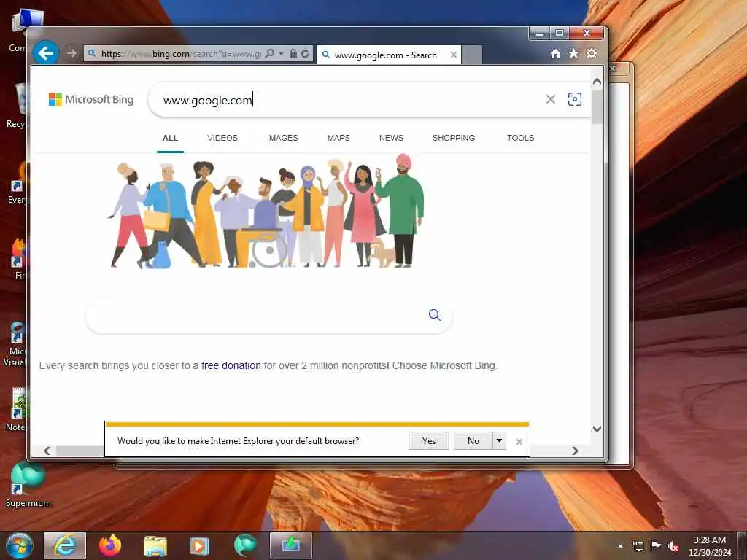Select the ALL results tab
The image size is (747, 560).
(x=170, y=138)
